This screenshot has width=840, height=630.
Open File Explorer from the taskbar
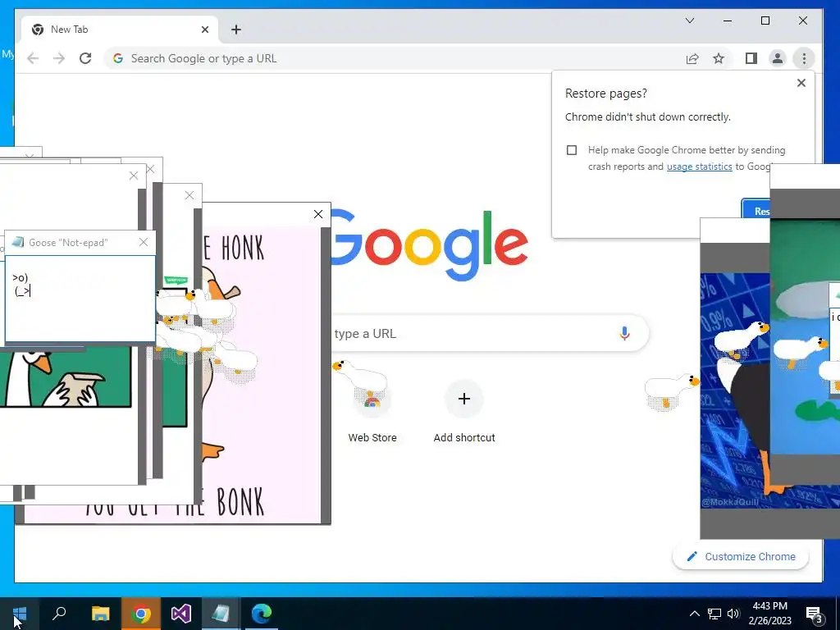[x=100, y=614]
